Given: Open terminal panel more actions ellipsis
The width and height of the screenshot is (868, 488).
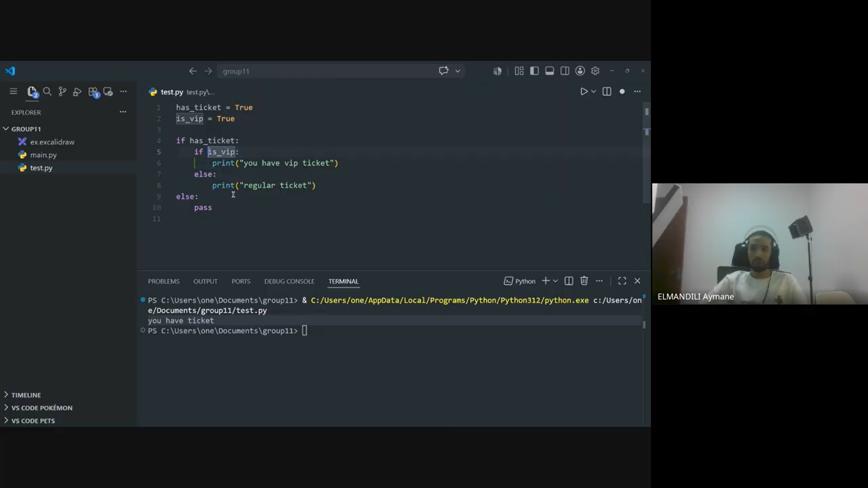Looking at the screenshot, I should (599, 281).
